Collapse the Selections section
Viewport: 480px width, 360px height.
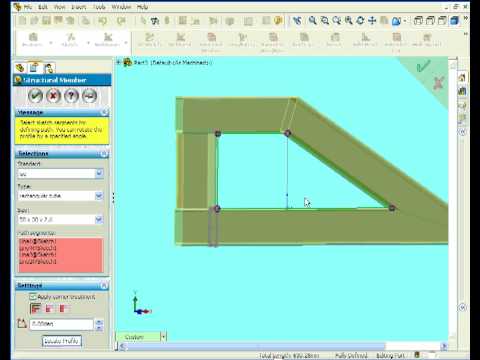pyautogui.click(x=104, y=153)
